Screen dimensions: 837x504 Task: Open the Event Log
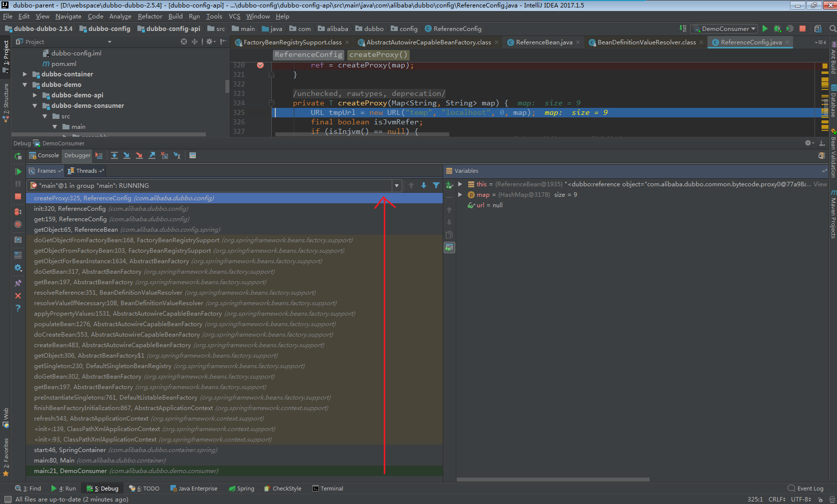(x=806, y=489)
